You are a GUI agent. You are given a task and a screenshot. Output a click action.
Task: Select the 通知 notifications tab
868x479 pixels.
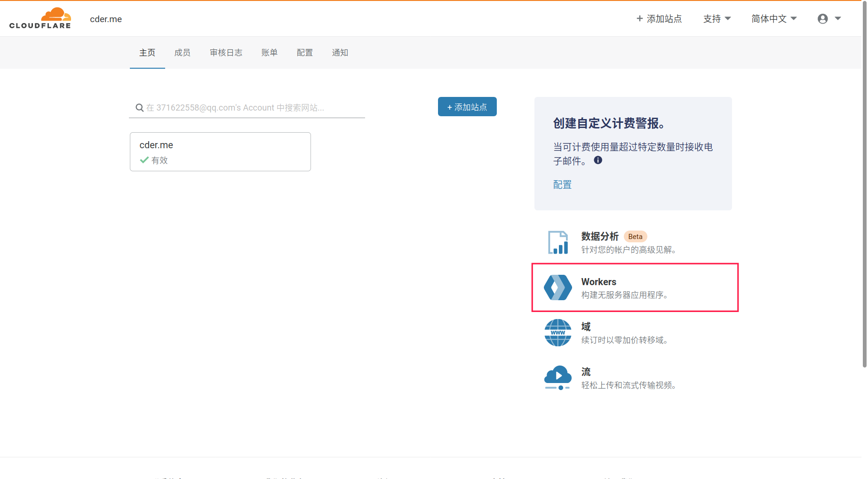pos(340,53)
